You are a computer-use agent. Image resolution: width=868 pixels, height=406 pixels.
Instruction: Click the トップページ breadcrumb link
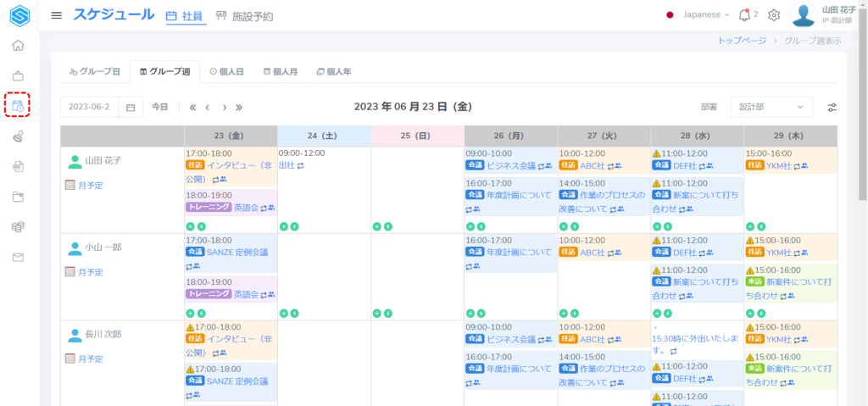[x=742, y=41]
